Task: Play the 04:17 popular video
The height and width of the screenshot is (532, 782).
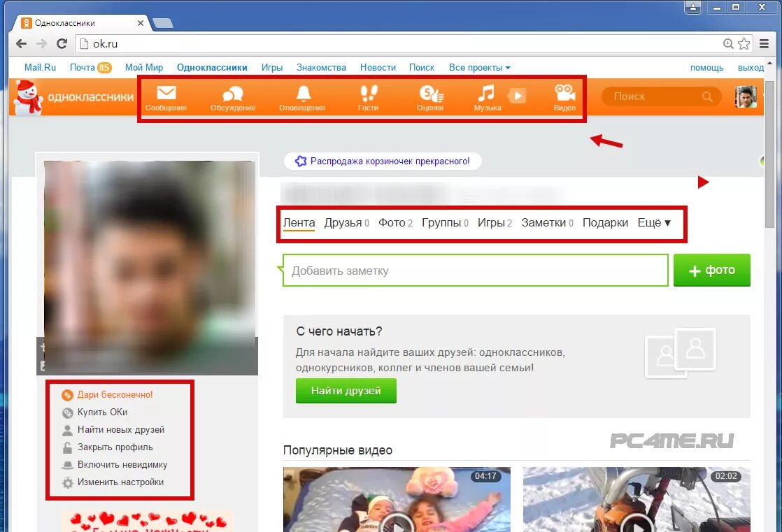Action: [397, 499]
